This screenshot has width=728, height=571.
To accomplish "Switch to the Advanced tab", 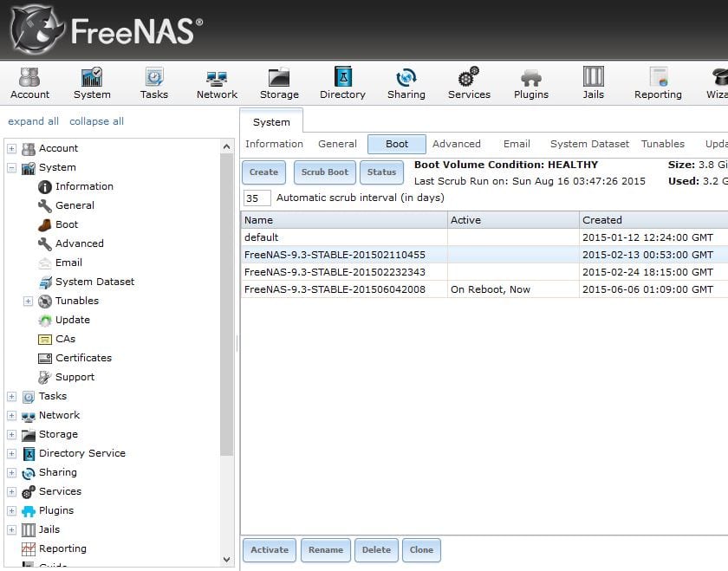I will (x=457, y=144).
